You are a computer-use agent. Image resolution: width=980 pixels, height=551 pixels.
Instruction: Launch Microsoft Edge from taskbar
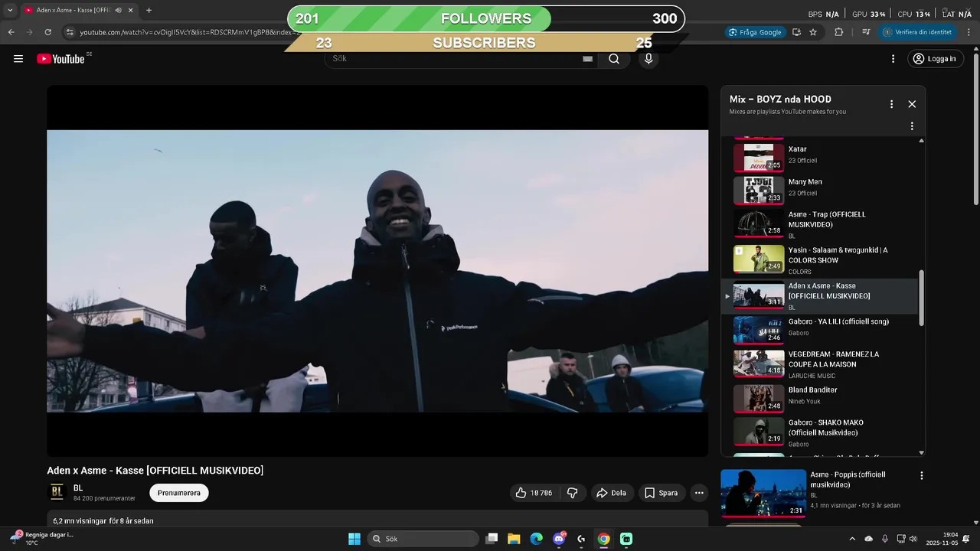tap(537, 539)
